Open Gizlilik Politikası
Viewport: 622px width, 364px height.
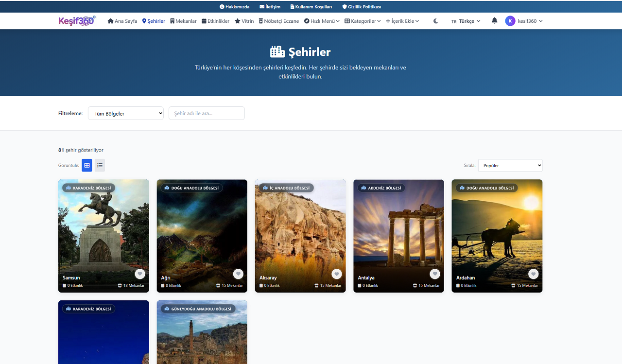(362, 7)
